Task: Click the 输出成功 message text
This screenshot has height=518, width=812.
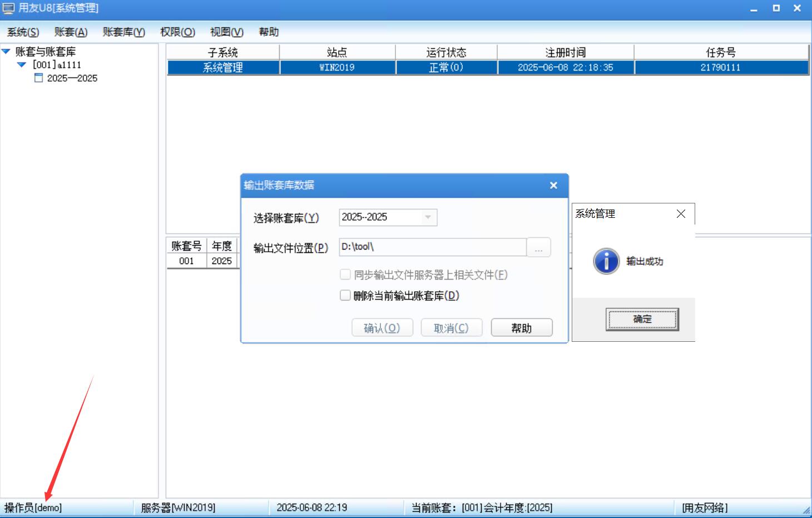Action: [645, 261]
